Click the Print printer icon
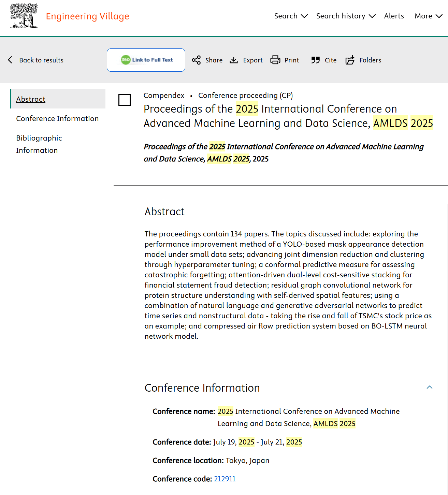This screenshot has width=448, height=495. (275, 60)
